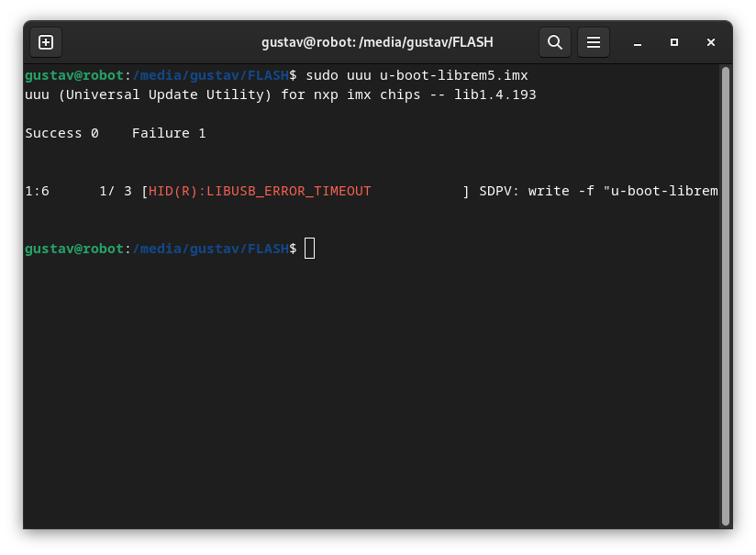Click the red HID(R):LIBUSB_ERROR_TIMEOUT error text
The height and width of the screenshot is (555, 756).
click(x=260, y=192)
